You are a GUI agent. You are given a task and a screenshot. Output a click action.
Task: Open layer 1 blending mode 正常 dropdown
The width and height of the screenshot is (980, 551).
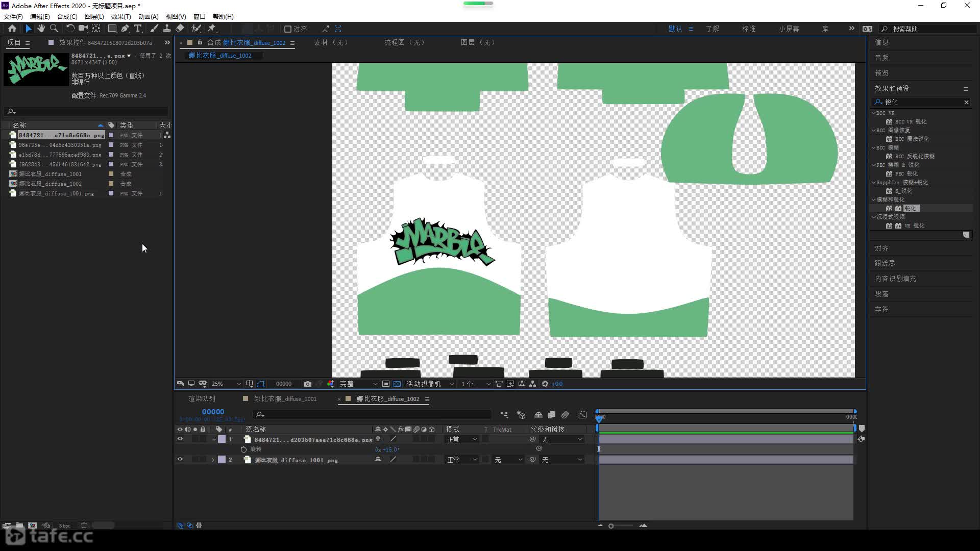pyautogui.click(x=462, y=439)
